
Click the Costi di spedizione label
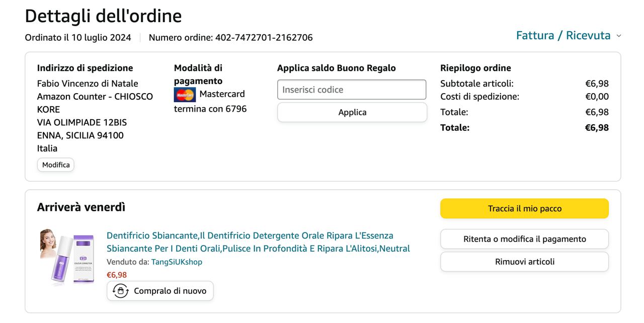pyautogui.click(x=479, y=97)
